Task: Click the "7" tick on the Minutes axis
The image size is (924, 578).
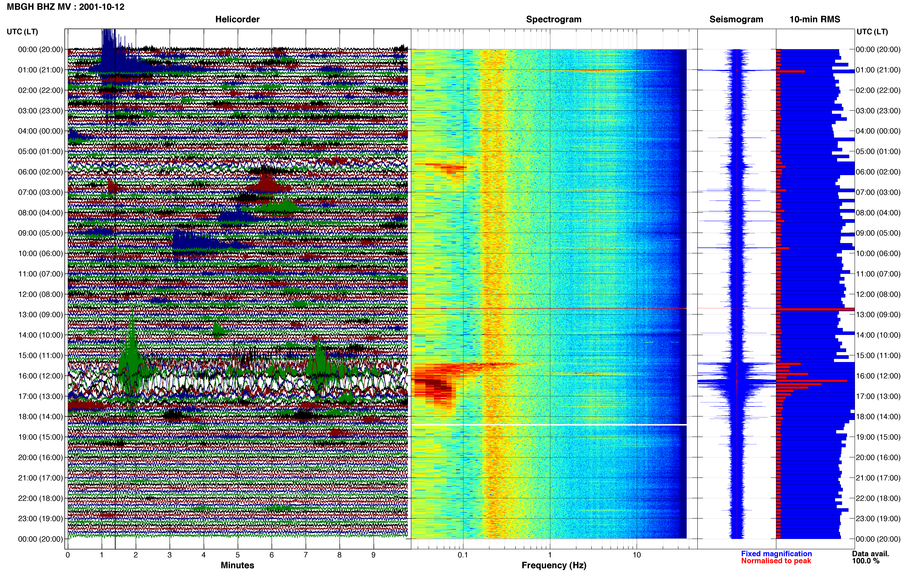Action: coord(306,555)
